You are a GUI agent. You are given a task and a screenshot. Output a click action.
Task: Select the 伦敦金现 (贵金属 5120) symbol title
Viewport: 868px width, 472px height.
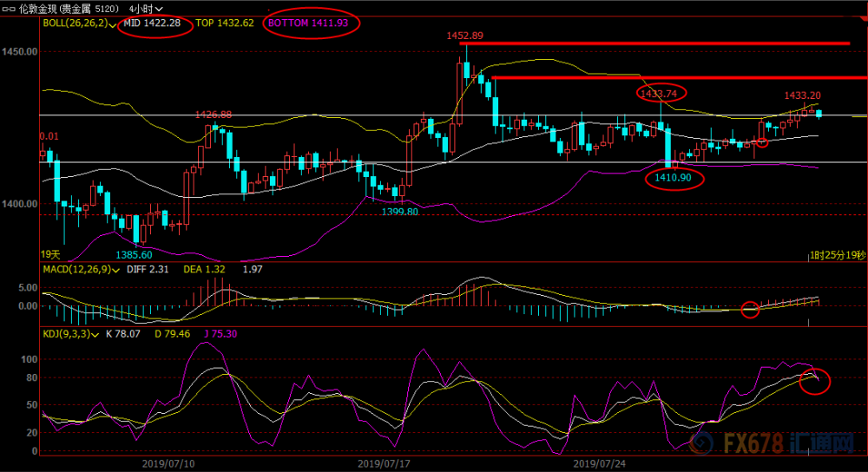[x=69, y=9]
